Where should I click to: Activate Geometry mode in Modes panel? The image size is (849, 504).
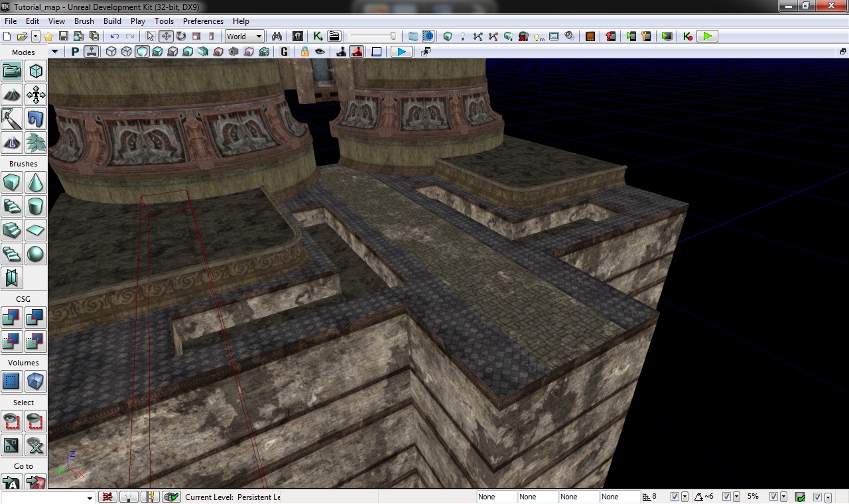pos(36,71)
